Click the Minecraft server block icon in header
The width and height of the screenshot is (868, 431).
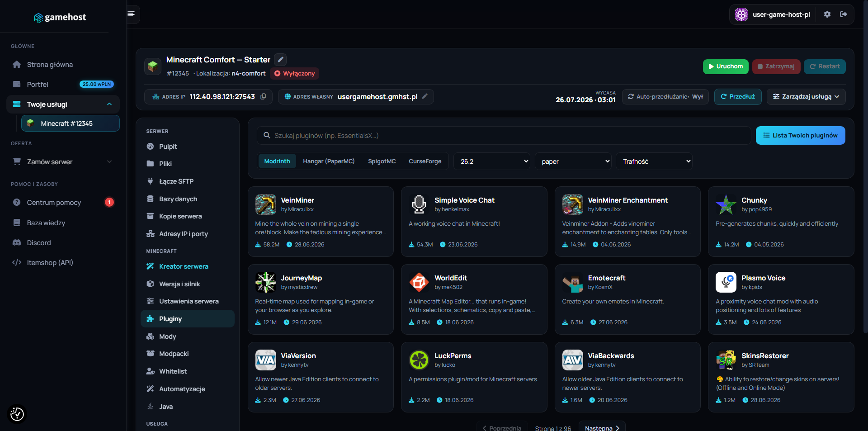pyautogui.click(x=153, y=66)
